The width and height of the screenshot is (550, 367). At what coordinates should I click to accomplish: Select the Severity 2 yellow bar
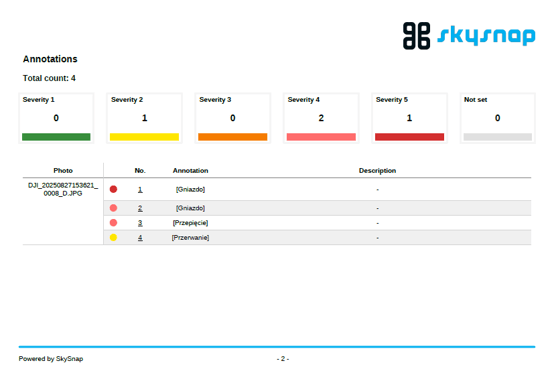144,137
